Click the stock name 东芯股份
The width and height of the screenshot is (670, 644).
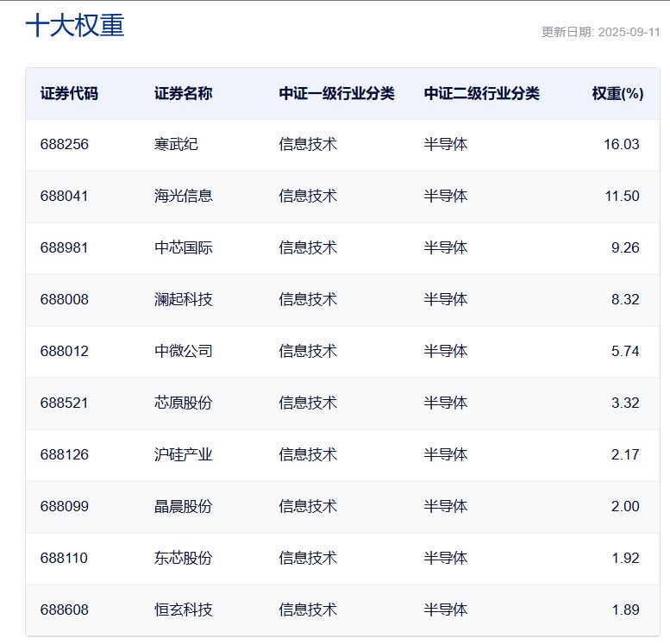pos(184,558)
